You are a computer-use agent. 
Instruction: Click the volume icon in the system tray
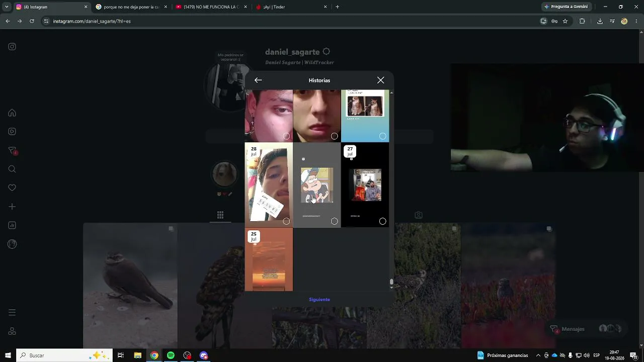586,355
